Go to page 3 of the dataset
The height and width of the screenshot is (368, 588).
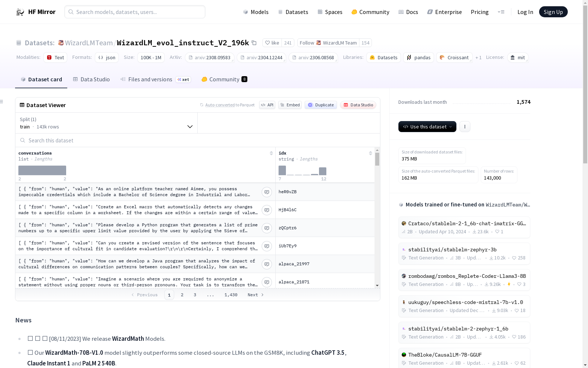195,295
